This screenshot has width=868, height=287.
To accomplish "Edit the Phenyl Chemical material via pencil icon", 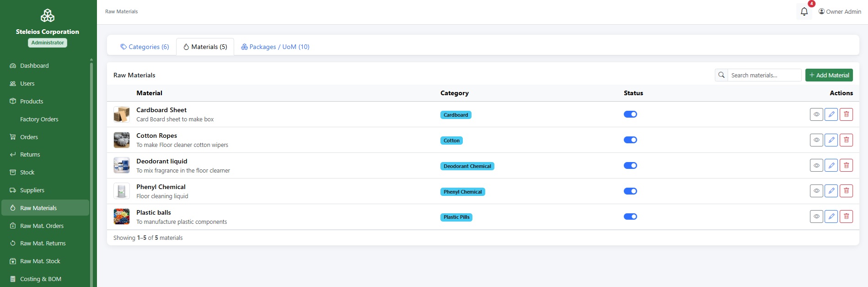I will 831,191.
